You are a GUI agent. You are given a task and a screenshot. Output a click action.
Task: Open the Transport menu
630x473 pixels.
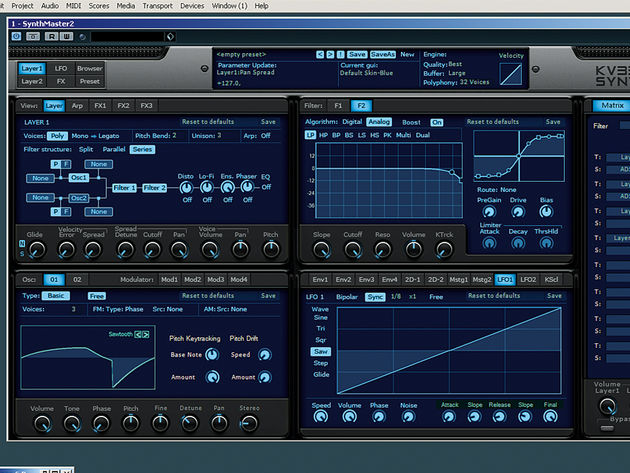(157, 6)
